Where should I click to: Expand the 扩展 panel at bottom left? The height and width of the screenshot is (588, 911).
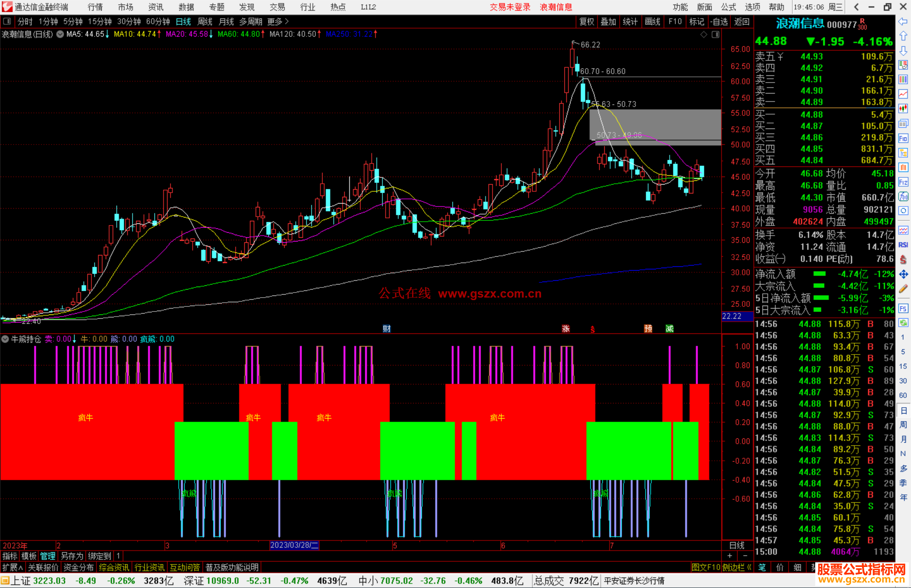[x=12, y=567]
